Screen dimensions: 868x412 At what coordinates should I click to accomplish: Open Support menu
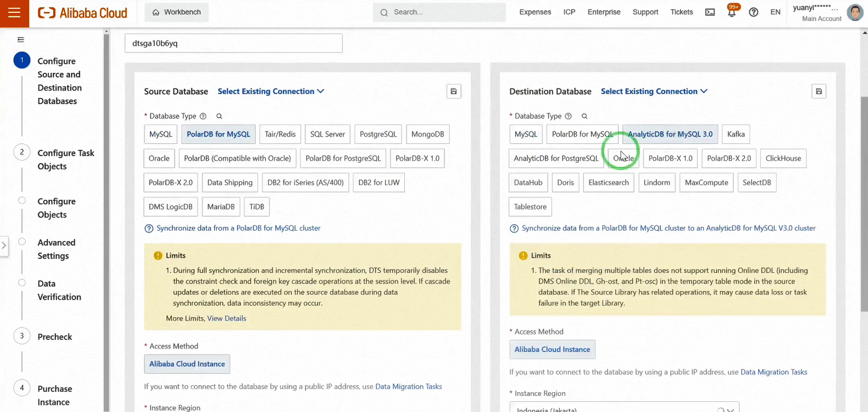pos(645,12)
